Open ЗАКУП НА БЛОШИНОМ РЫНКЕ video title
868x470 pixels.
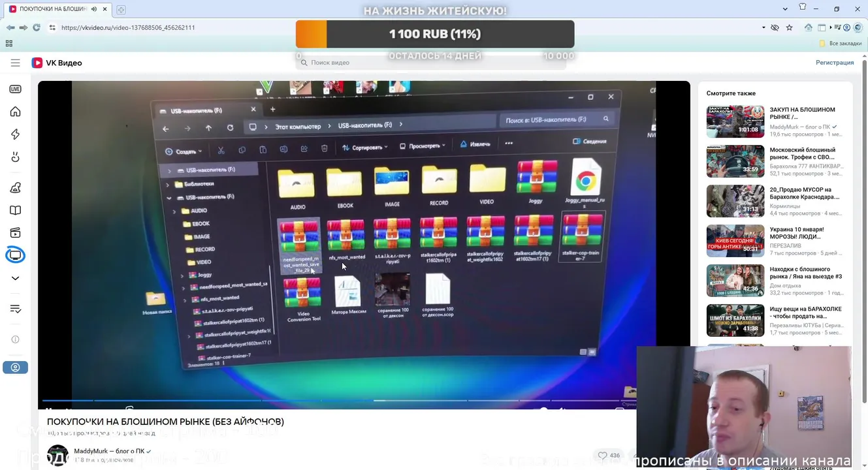803,114
